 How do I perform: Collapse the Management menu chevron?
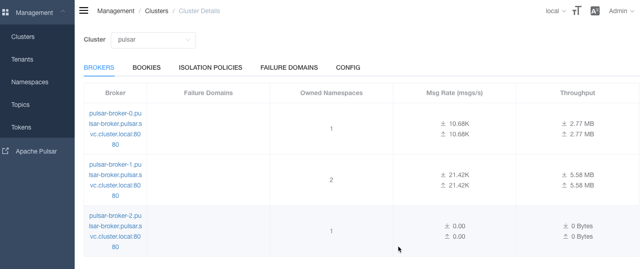click(63, 12)
